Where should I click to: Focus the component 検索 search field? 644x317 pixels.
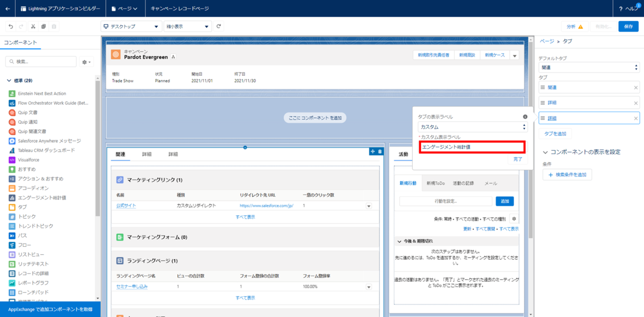41,62
